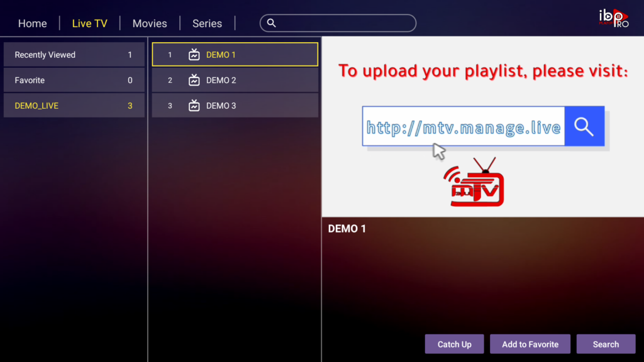
Task: Go to the Movies tab
Action: [150, 23]
